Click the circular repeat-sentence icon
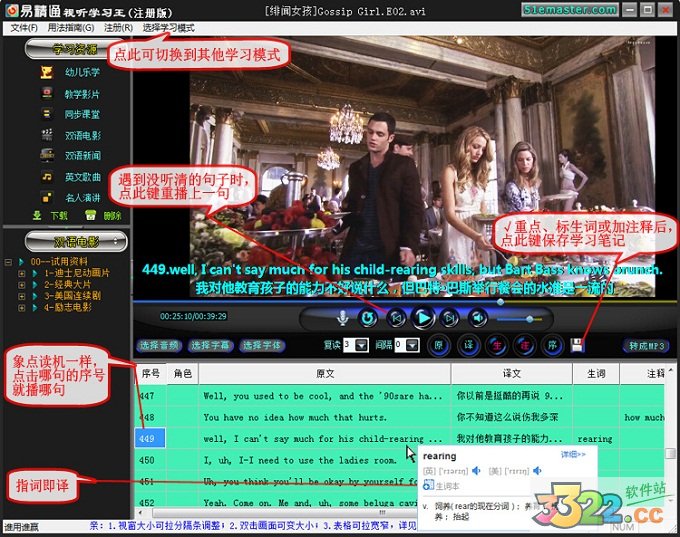This screenshot has height=537, width=680. coord(368,318)
